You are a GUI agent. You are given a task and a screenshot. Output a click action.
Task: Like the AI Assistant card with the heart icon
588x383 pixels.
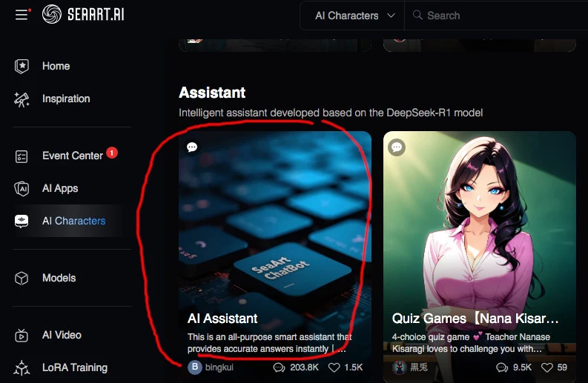[334, 367]
